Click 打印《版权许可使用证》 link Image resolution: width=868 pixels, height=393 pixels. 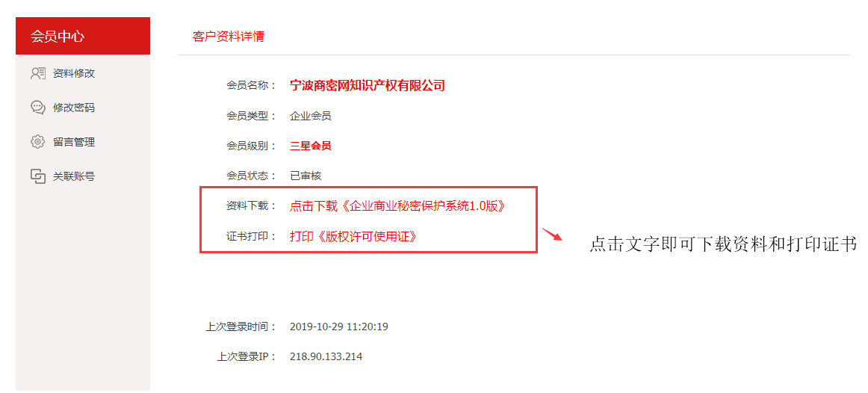click(x=353, y=236)
